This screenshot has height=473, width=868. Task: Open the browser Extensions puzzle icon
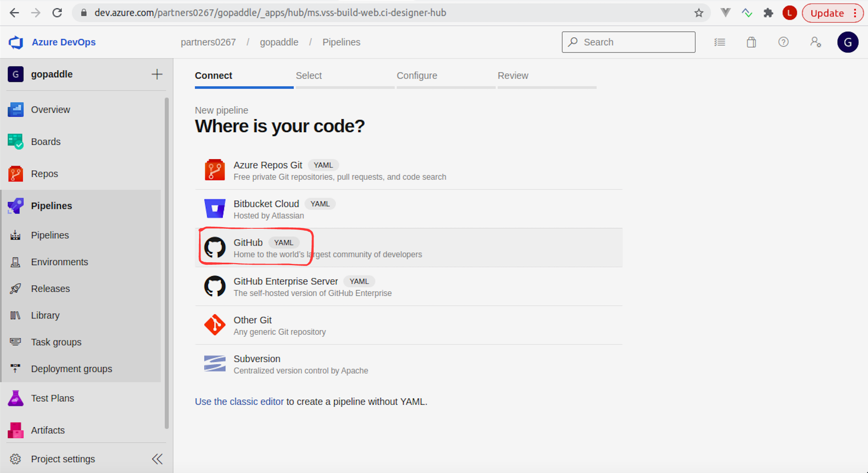768,13
